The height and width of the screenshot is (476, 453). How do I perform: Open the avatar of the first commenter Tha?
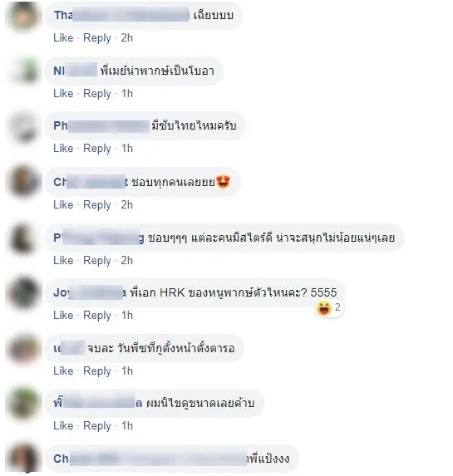click(x=24, y=16)
